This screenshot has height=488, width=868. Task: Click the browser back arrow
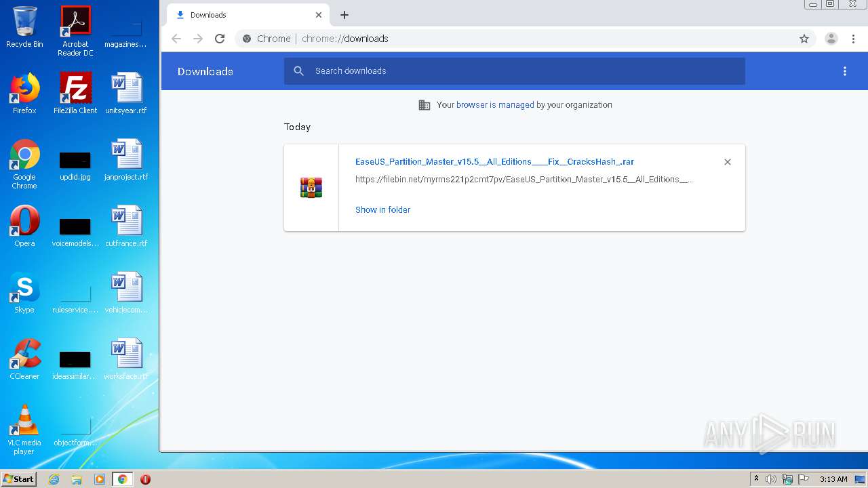(176, 39)
